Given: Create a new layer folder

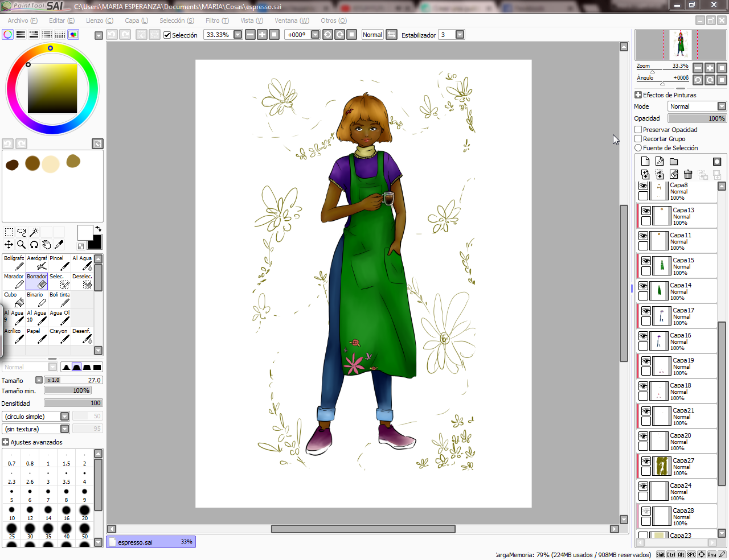Looking at the screenshot, I should click(674, 162).
